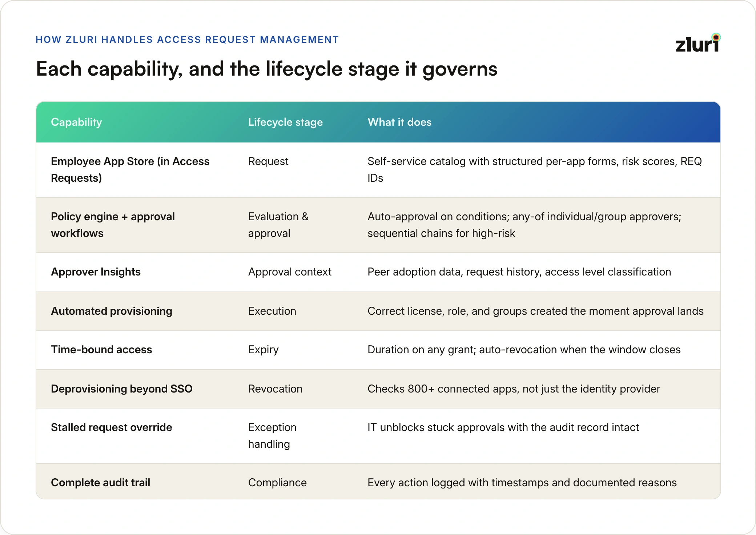Select "Employee App Store (in Access Requests)" cell
Screen dimensions: 756x535
[x=130, y=170]
